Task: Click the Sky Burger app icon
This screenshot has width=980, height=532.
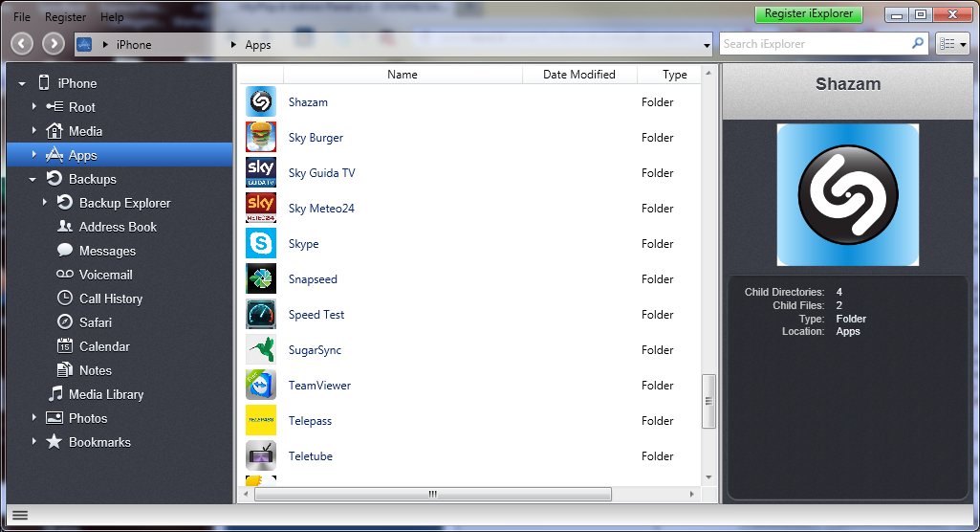Action: [x=261, y=137]
